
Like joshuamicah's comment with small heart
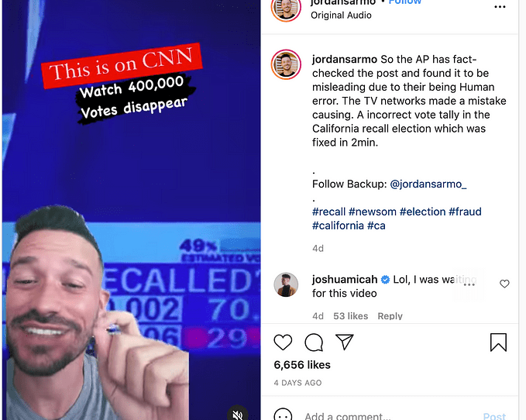click(504, 284)
